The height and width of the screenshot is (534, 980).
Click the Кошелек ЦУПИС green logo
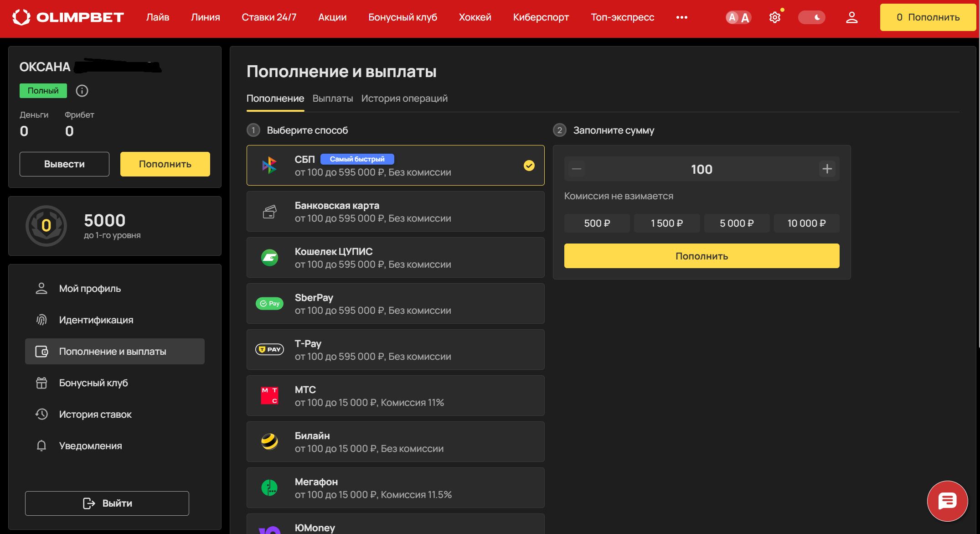pos(269,258)
